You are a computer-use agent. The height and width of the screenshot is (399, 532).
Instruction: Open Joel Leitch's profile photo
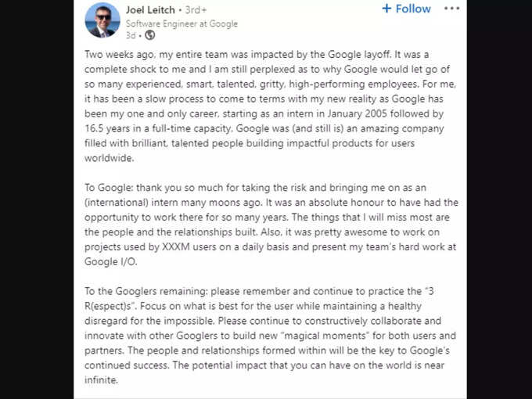(102, 20)
